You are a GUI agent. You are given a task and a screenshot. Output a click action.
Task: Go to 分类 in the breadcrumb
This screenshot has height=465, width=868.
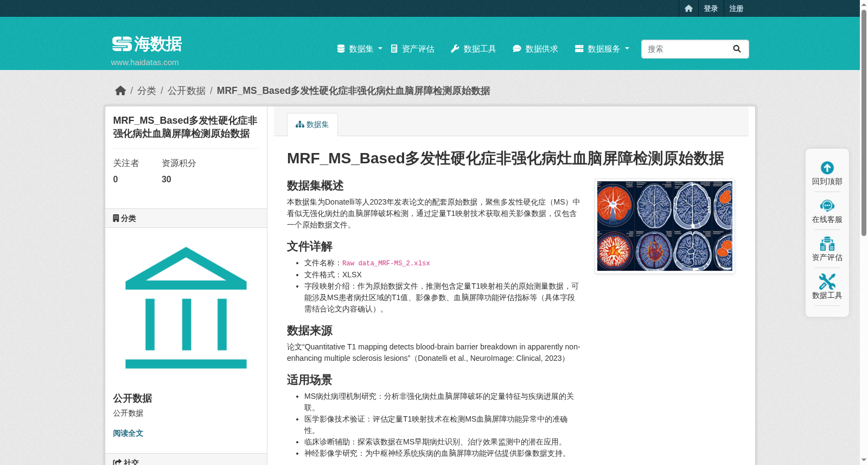point(146,91)
